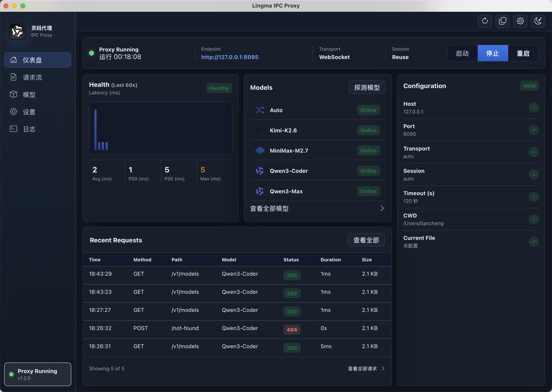
Task: Click the Timeout validation checkmark icon
Action: pos(534,197)
